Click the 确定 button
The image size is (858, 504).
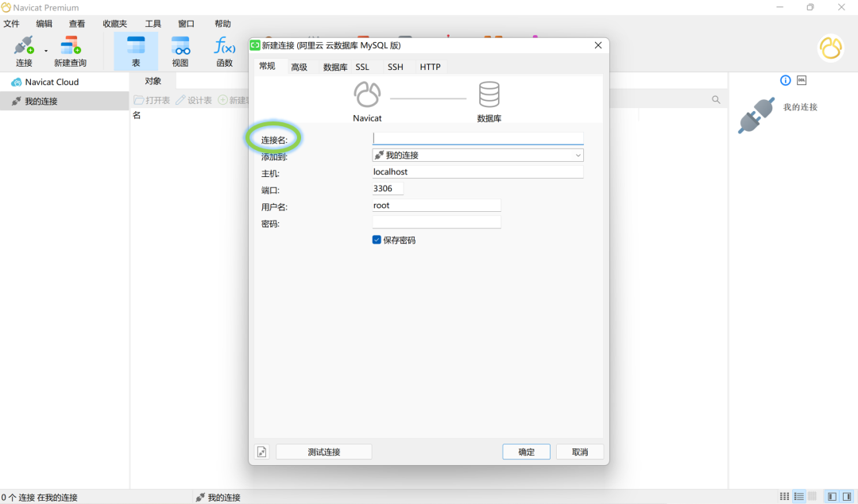527,452
